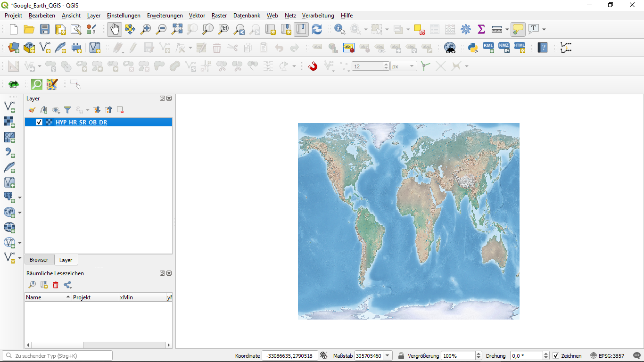Expand the PostGIS layer dropdown arrow
The image size is (644, 362).
point(20,197)
